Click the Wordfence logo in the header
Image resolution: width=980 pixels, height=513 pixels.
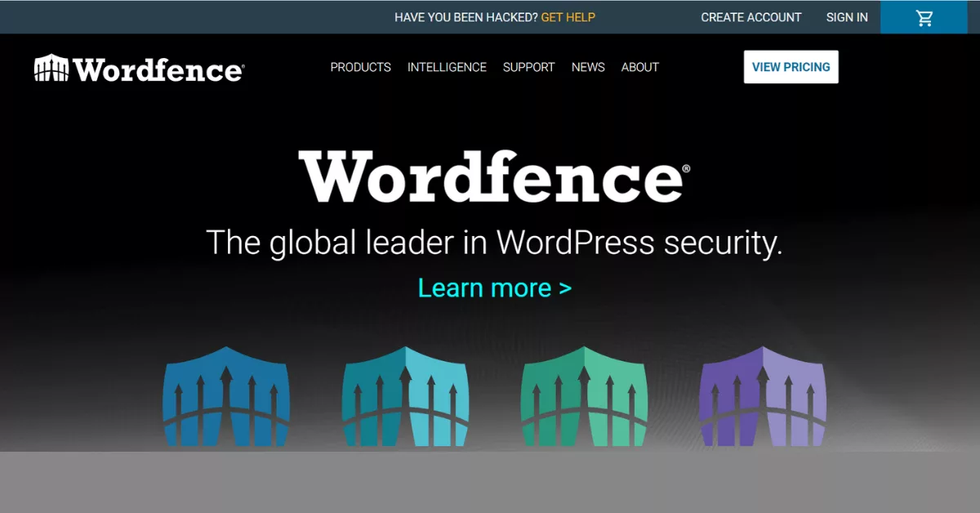tap(139, 68)
